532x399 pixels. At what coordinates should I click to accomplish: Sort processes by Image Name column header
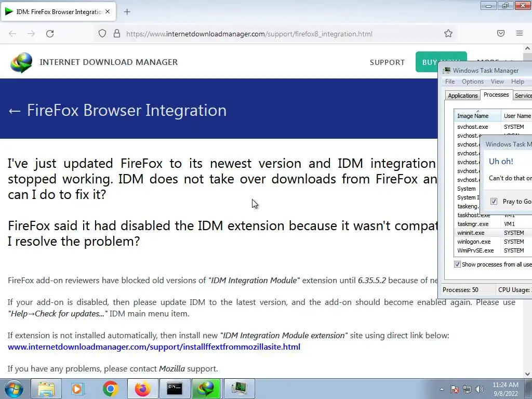(x=478, y=116)
